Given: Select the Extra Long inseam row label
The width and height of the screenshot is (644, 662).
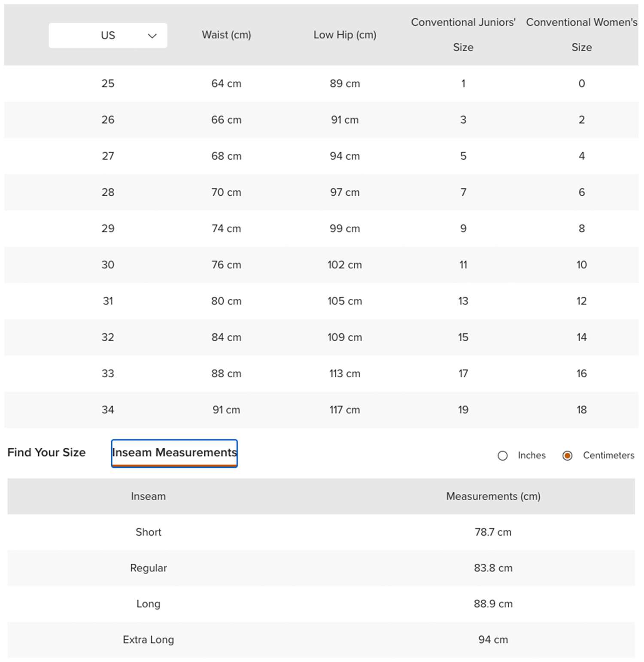Looking at the screenshot, I should tap(148, 640).
